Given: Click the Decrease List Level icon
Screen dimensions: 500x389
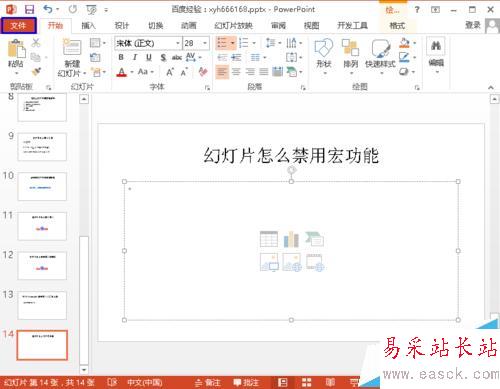Looking at the screenshot, I should tap(222, 57).
